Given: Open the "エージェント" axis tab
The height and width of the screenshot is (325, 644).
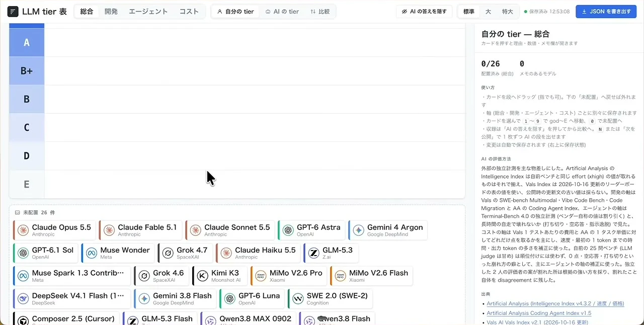Looking at the screenshot, I should tap(148, 12).
